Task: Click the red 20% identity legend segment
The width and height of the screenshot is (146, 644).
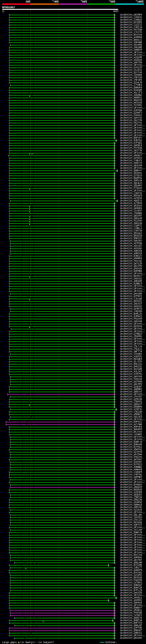Action: 16,4
